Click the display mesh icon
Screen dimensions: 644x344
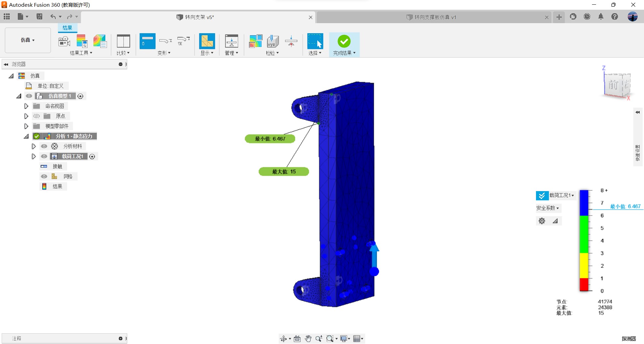(x=207, y=41)
